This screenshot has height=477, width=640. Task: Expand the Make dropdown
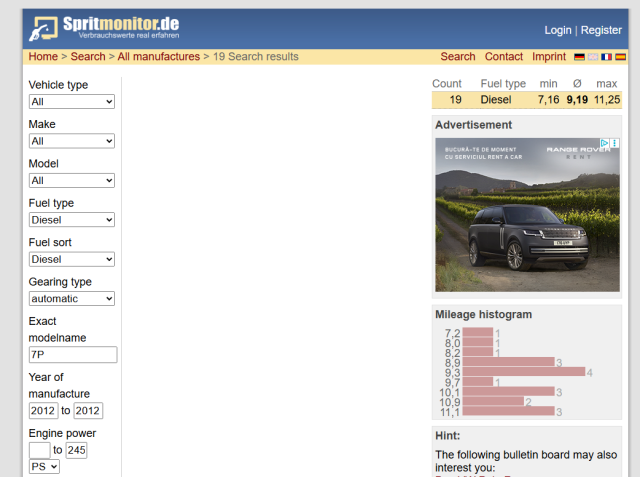click(x=71, y=141)
